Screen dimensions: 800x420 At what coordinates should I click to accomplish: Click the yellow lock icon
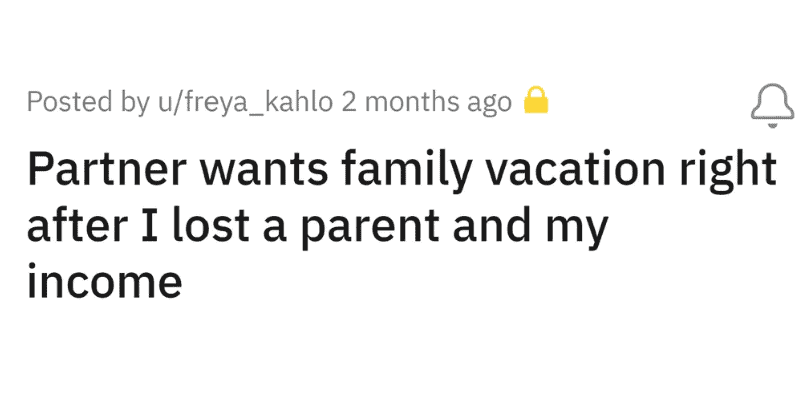537,102
